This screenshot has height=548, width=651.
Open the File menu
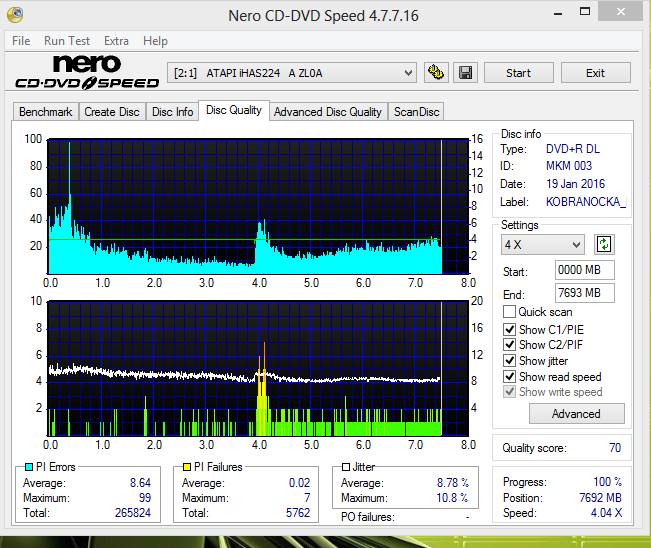tap(21, 41)
